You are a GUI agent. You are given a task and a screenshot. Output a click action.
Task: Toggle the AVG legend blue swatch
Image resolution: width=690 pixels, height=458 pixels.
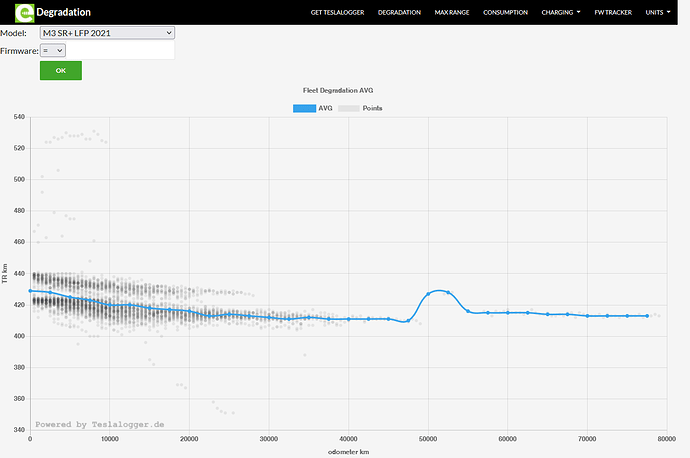[x=305, y=108]
